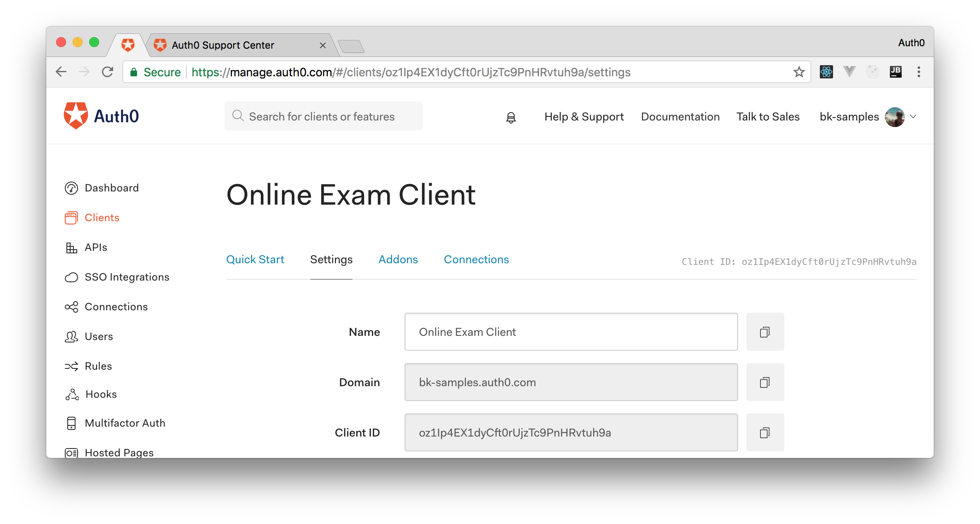This screenshot has height=524, width=980.
Task: Click the search clients or features field
Action: (x=323, y=116)
